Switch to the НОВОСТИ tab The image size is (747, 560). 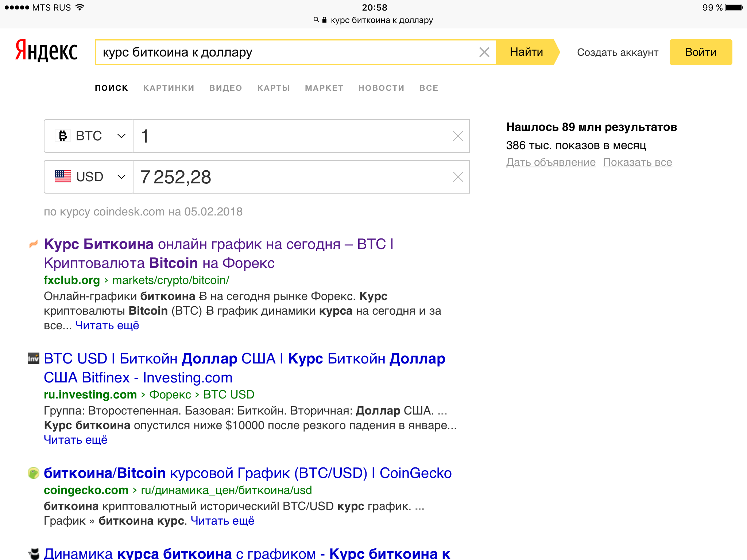[x=381, y=88]
